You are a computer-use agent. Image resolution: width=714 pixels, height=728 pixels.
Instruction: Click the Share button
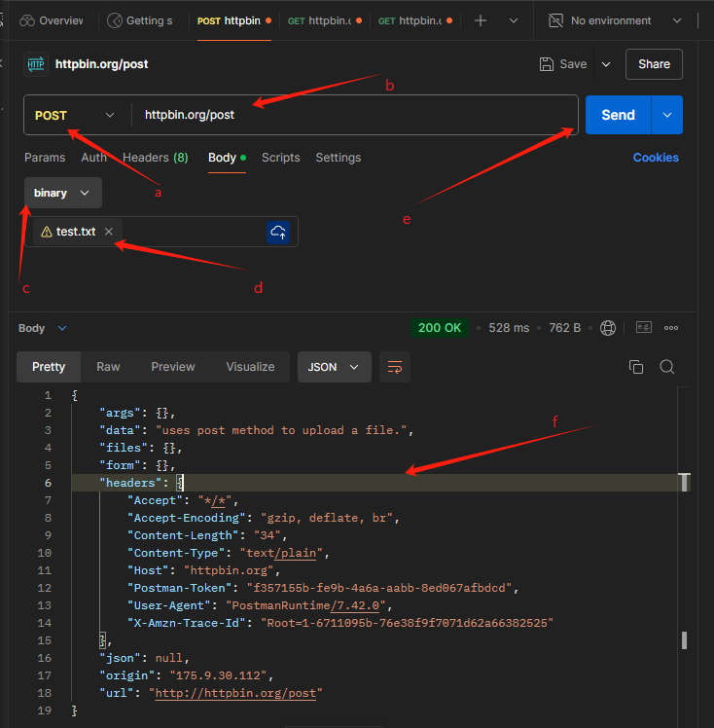[x=654, y=64]
